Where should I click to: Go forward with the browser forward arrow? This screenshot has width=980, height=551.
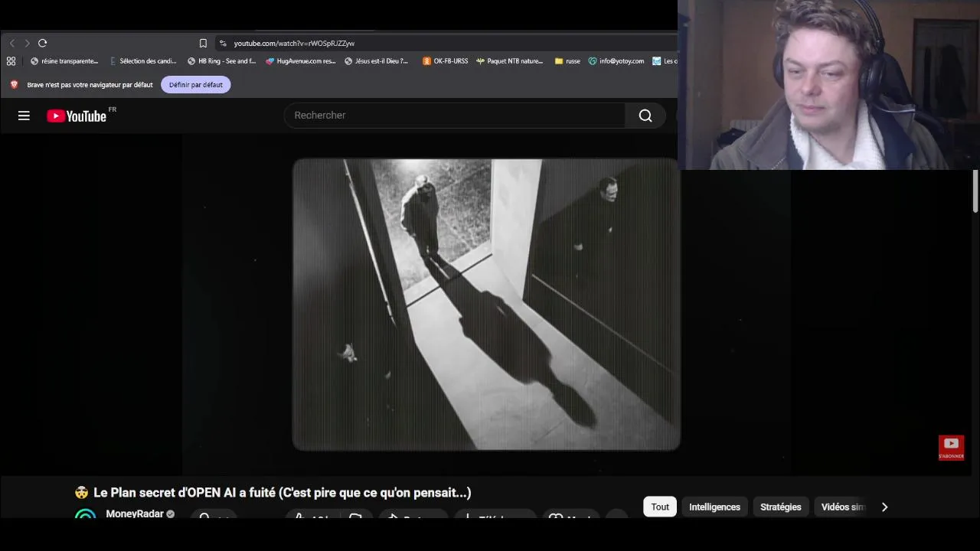[x=27, y=44]
